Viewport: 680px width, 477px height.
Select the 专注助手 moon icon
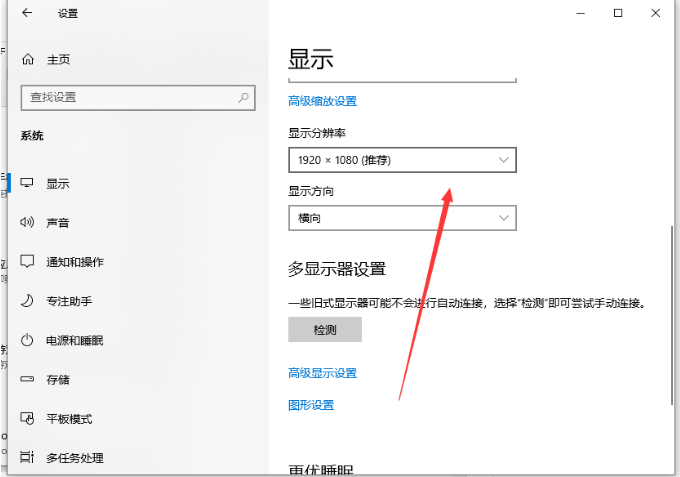[x=27, y=301]
